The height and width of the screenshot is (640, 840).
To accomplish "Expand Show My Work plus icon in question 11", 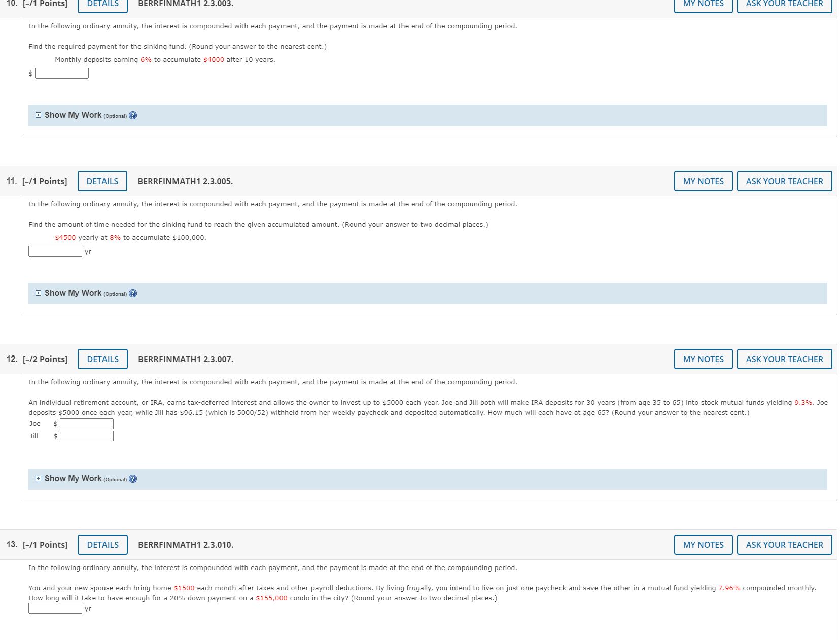I will click(x=39, y=293).
